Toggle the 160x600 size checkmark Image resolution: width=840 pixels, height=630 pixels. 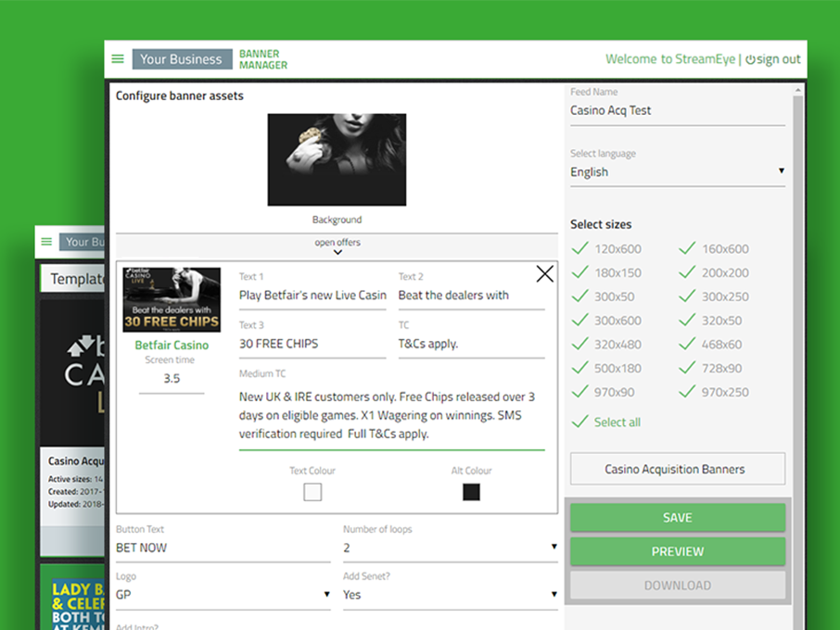[x=687, y=248]
